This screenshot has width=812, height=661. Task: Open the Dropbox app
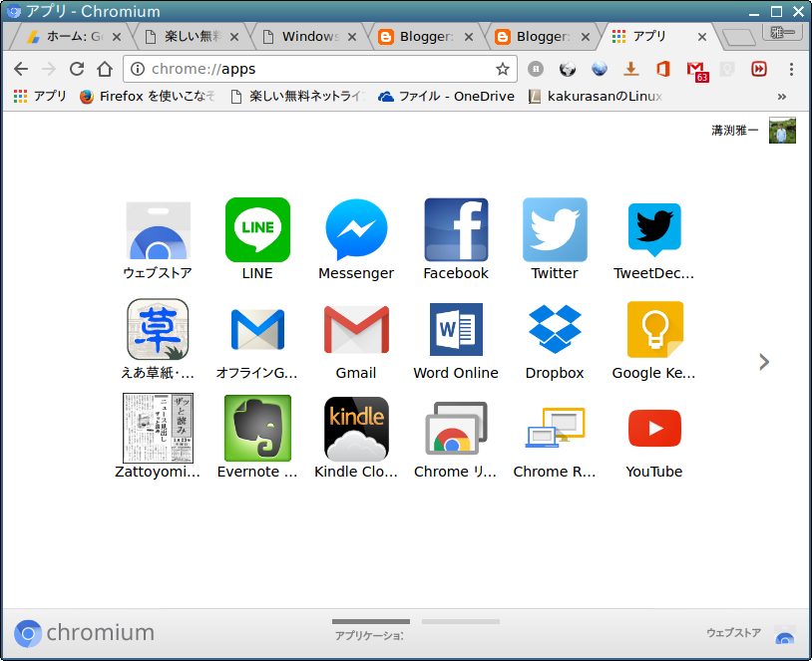tap(555, 329)
